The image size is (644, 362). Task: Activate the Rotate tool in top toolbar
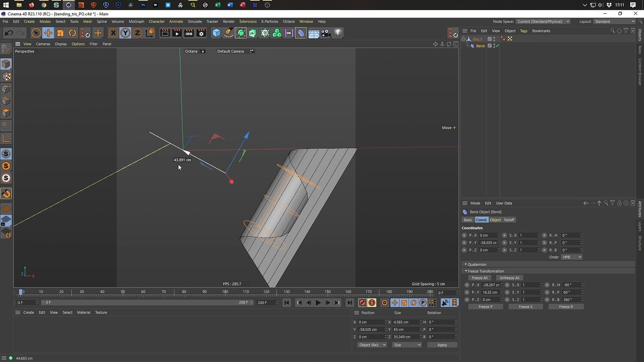click(x=73, y=33)
